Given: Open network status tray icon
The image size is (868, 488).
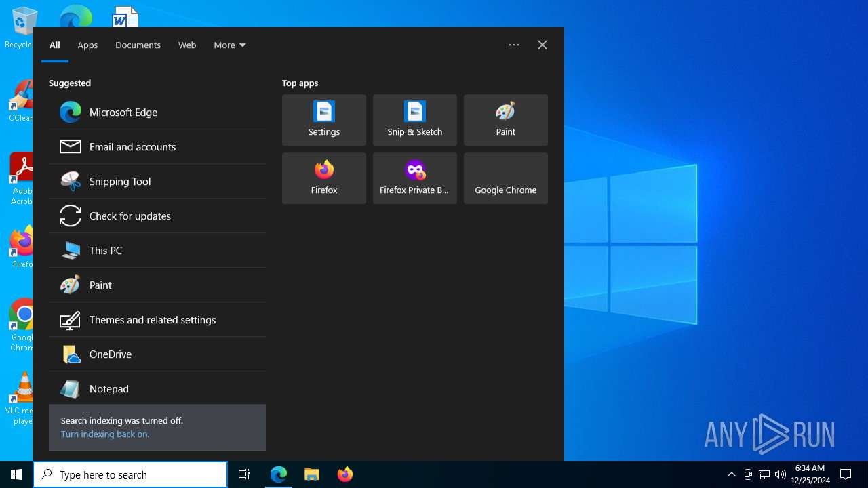Looking at the screenshot, I should coord(764,474).
